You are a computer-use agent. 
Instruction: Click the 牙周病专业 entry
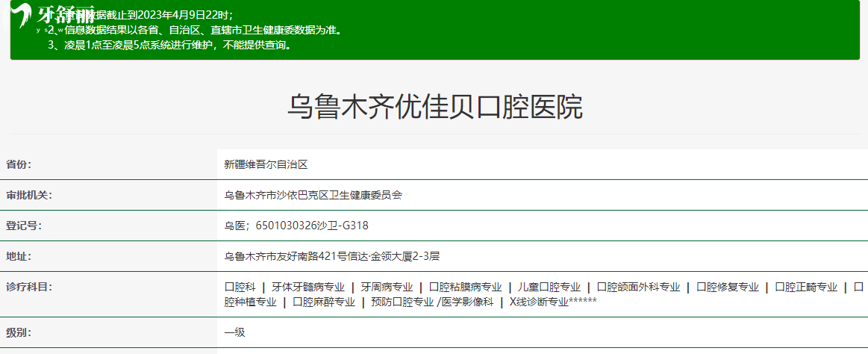point(387,287)
